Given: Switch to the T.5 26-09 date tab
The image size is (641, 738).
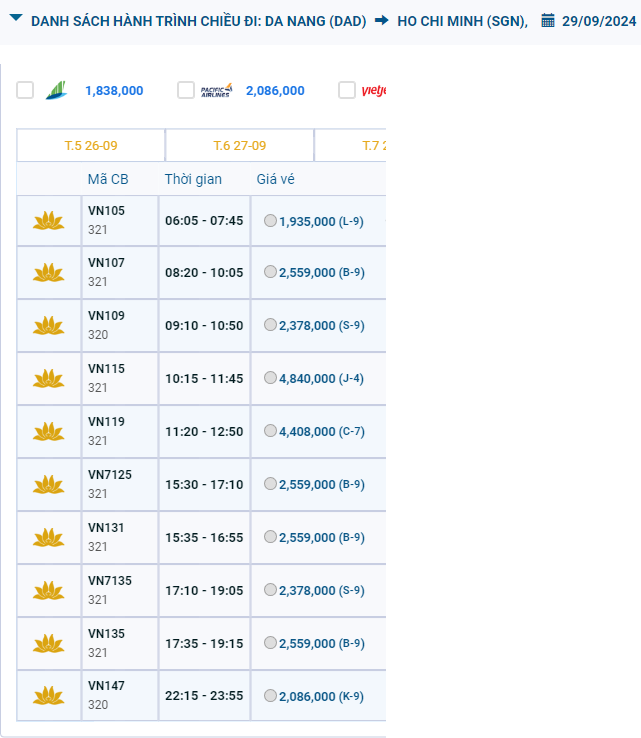Looking at the screenshot, I should point(90,146).
